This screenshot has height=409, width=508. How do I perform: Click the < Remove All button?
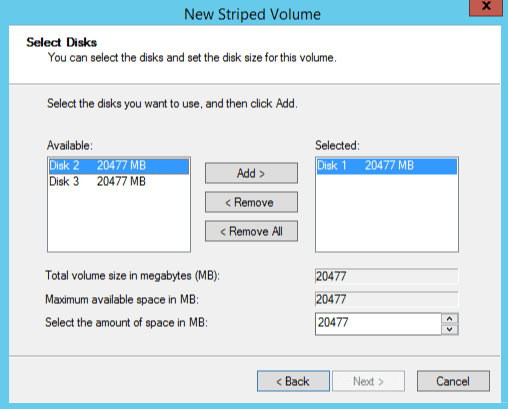click(x=251, y=231)
